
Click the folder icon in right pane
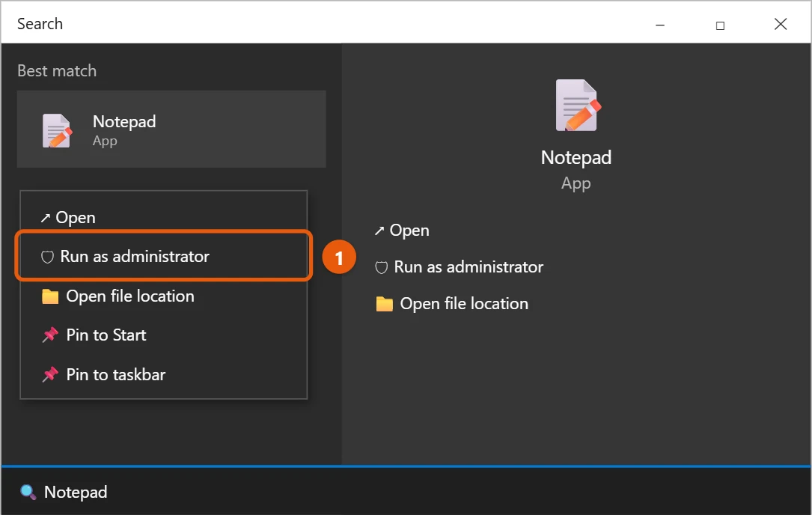(384, 304)
